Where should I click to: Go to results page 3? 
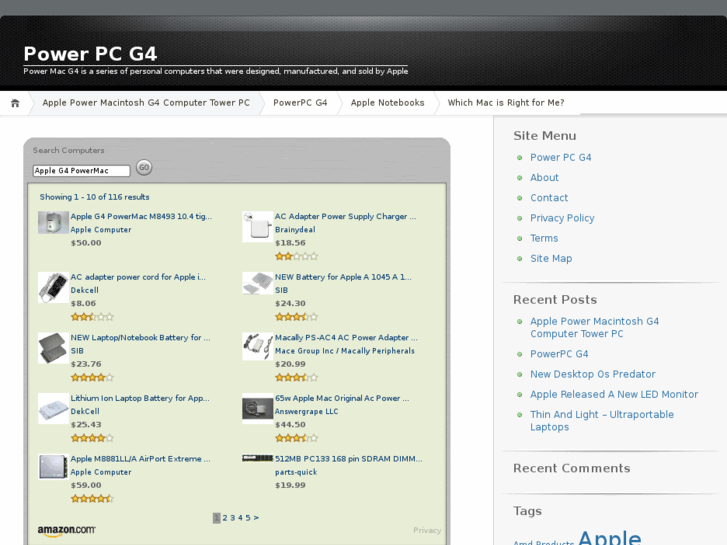pos(233,518)
